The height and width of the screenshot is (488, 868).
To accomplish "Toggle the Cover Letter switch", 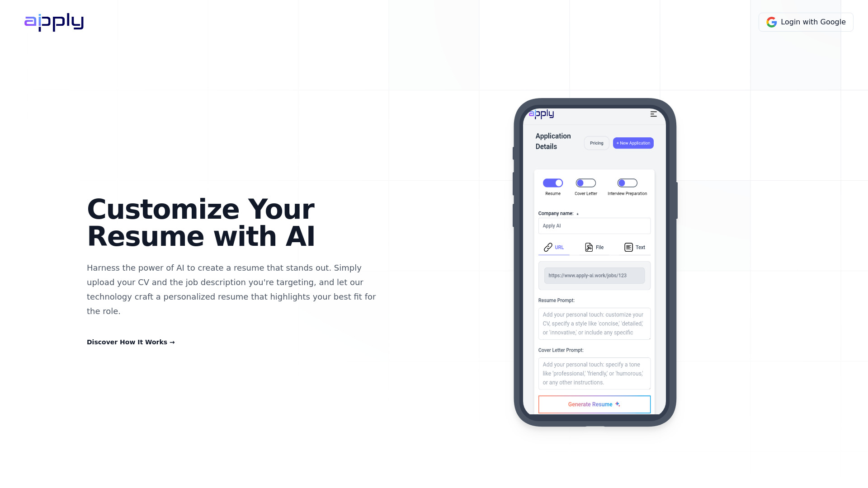I will pos(585,183).
